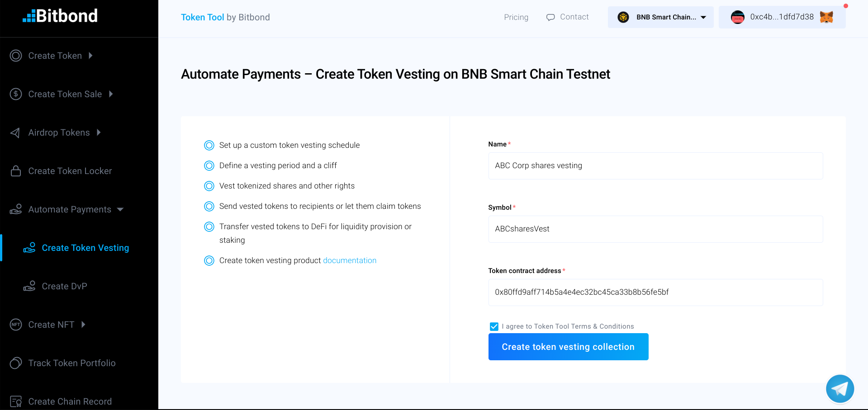Open the Create DvP menu item
Viewport: 868px width, 410px height.
pyautogui.click(x=64, y=286)
